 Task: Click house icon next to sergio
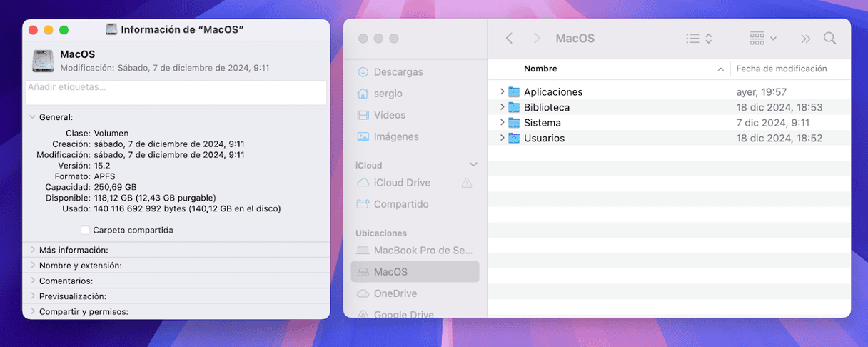(x=363, y=94)
